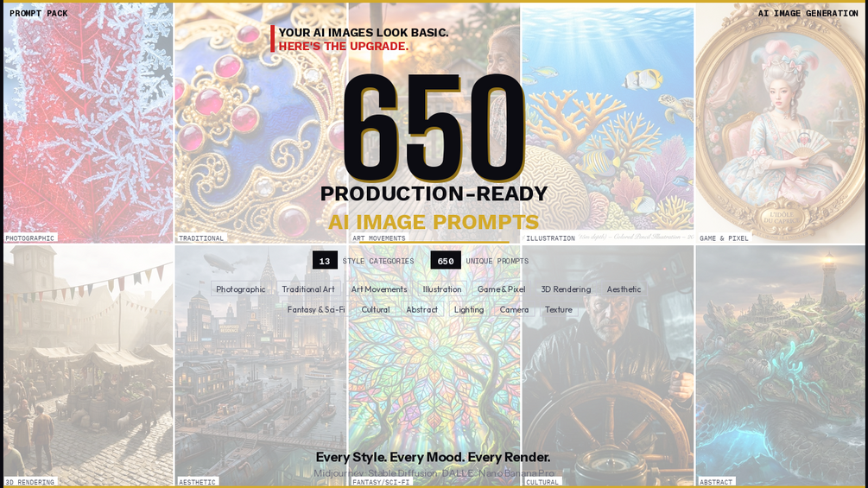Choose the 3D Rendering tag

click(566, 288)
